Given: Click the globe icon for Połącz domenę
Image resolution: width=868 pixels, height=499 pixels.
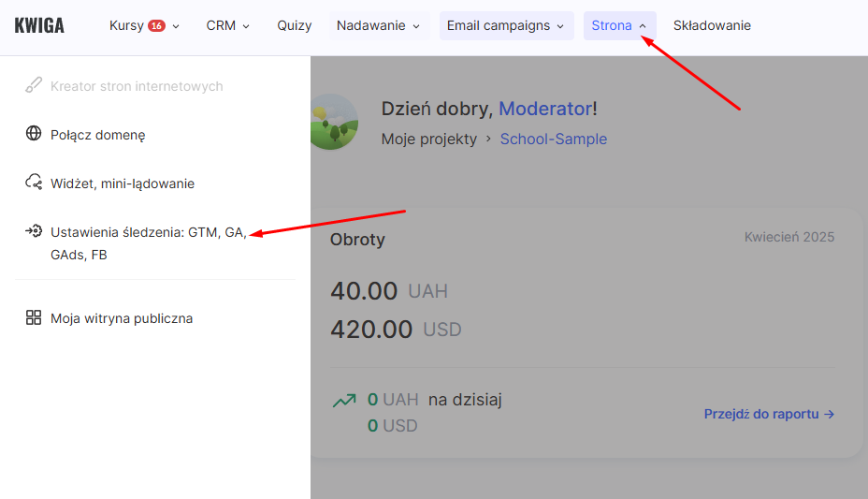Looking at the screenshot, I should (x=34, y=134).
